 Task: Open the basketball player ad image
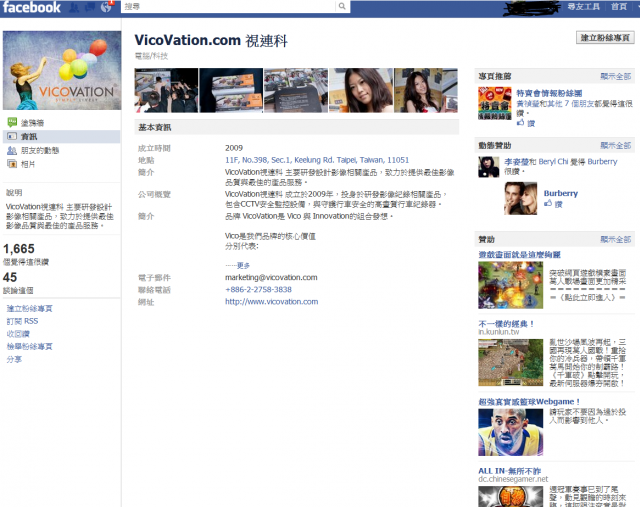(511, 432)
